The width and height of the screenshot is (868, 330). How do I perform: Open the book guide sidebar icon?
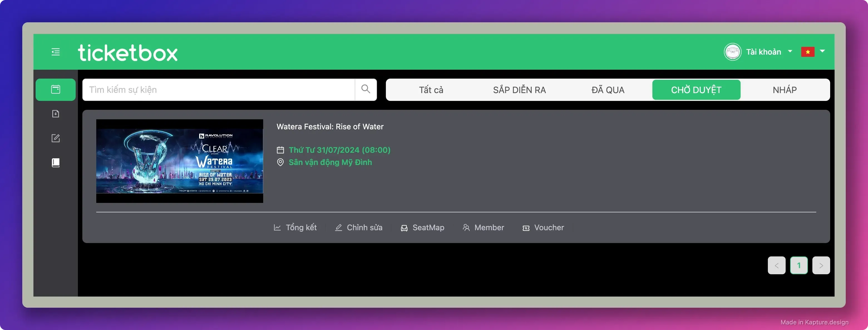pyautogui.click(x=56, y=163)
